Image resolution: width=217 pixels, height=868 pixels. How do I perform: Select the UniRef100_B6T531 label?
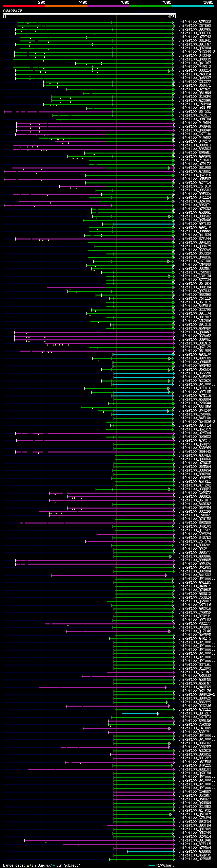pos(195,112)
